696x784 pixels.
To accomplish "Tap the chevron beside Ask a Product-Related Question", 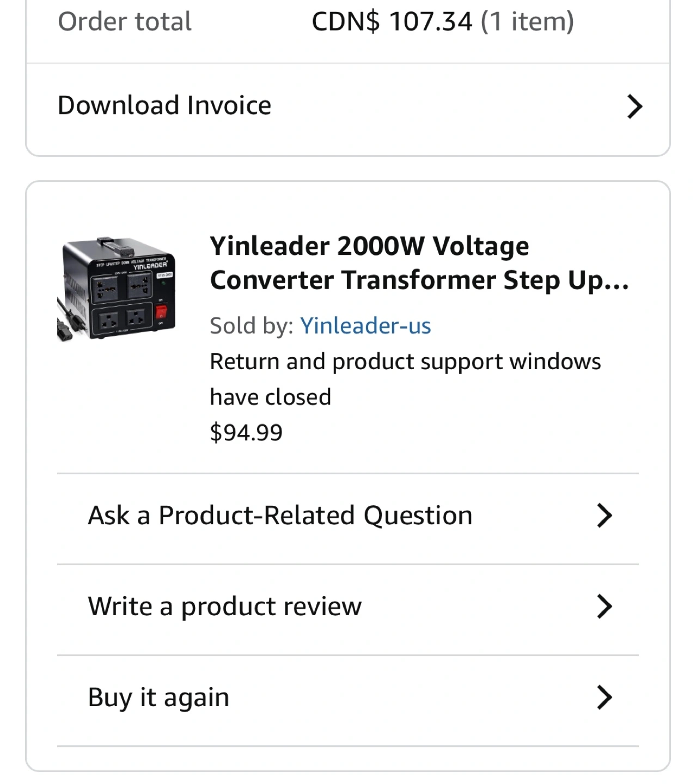I will click(x=604, y=515).
